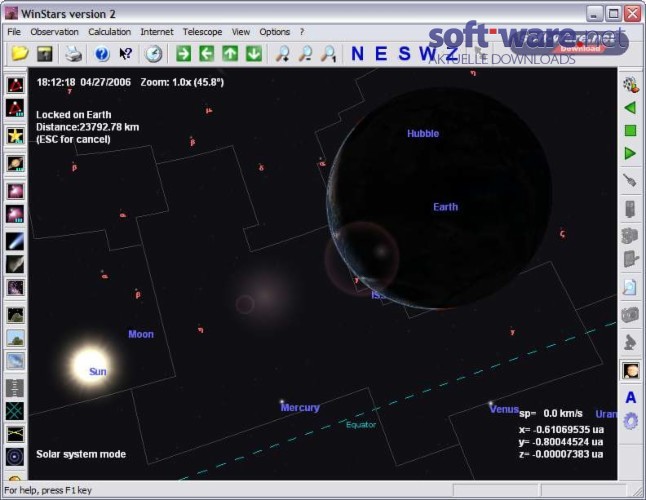Toggle nebulae names label icon
The width and height of the screenshot is (646, 500).
click(15, 214)
